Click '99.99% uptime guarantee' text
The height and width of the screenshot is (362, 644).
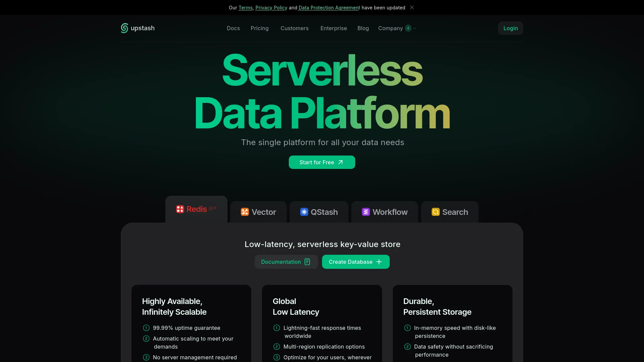[186, 328]
